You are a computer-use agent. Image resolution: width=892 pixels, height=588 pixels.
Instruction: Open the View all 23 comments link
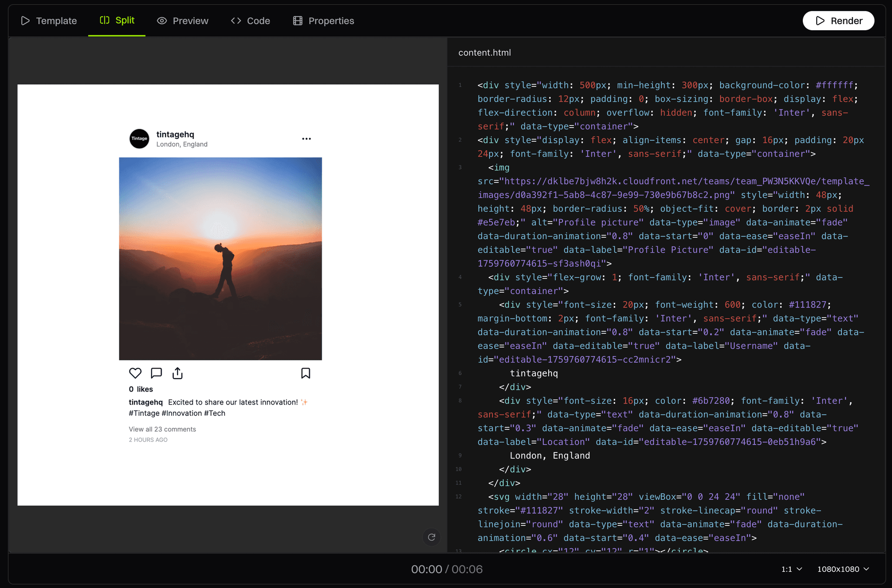pyautogui.click(x=162, y=429)
